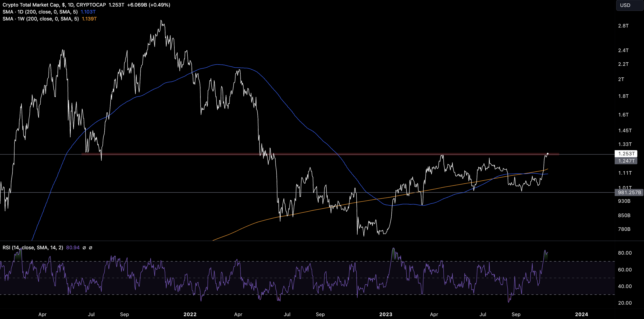This screenshot has height=319, width=644.
Task: Click the second ∅ symbol in RSI legend
Action: point(90,248)
